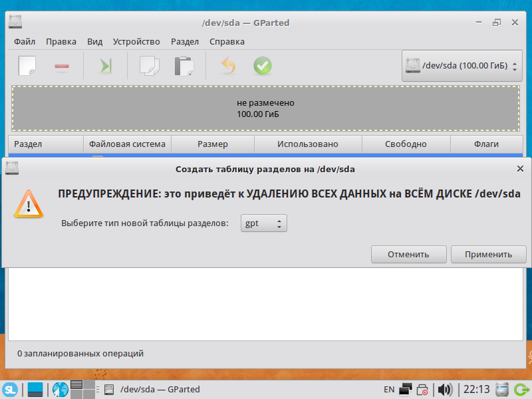
Task: Click the EN keyboard layout indicator
Action: click(x=389, y=390)
